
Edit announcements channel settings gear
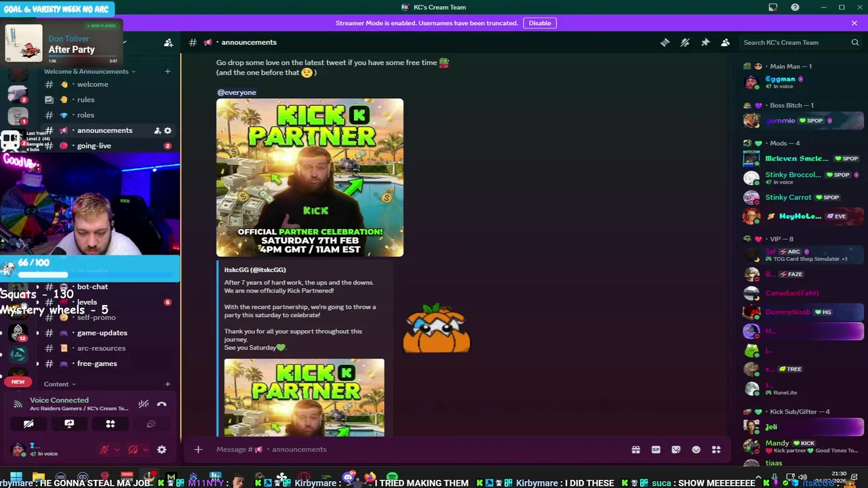point(168,130)
